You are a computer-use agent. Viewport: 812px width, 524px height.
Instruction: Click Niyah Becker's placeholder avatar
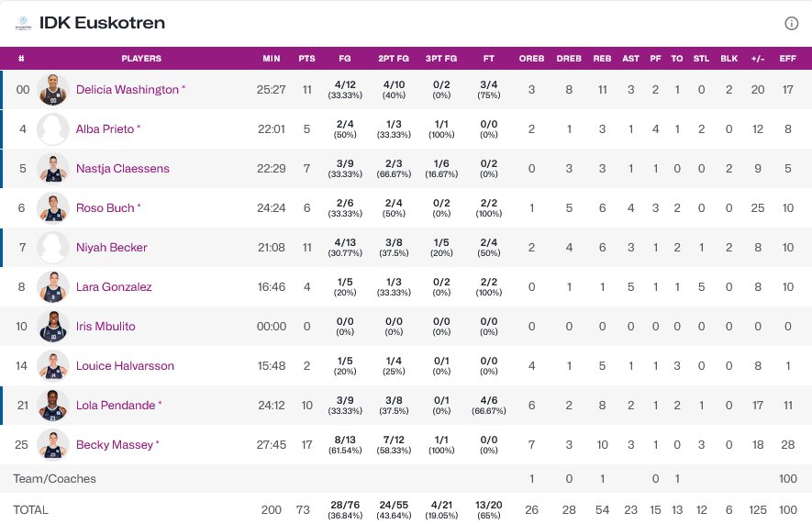(53, 248)
